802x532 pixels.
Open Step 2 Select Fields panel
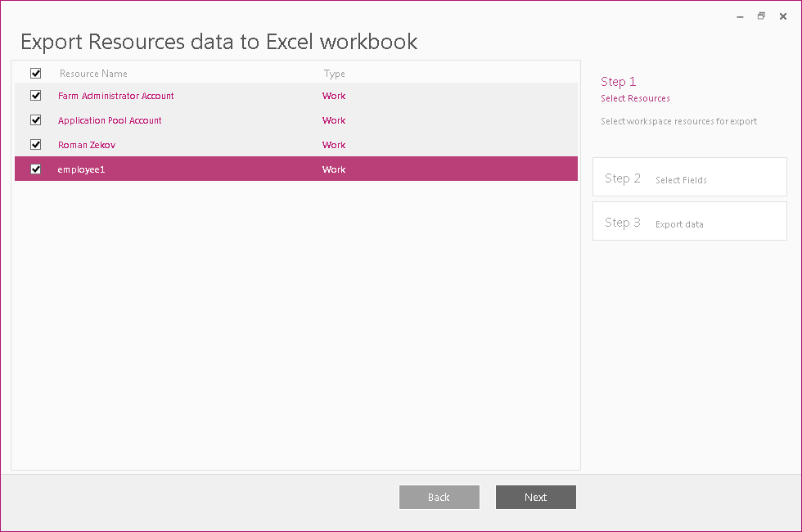coord(689,177)
